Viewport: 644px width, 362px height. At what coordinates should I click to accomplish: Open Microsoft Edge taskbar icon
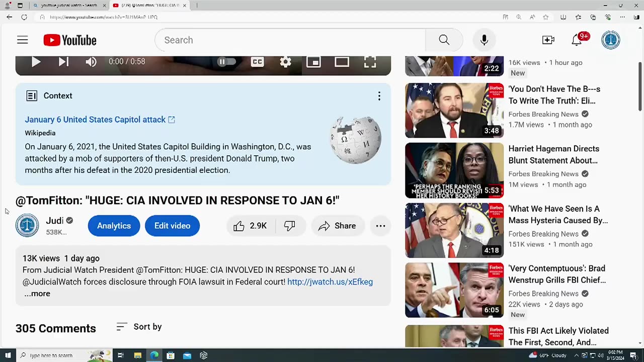tap(154, 355)
